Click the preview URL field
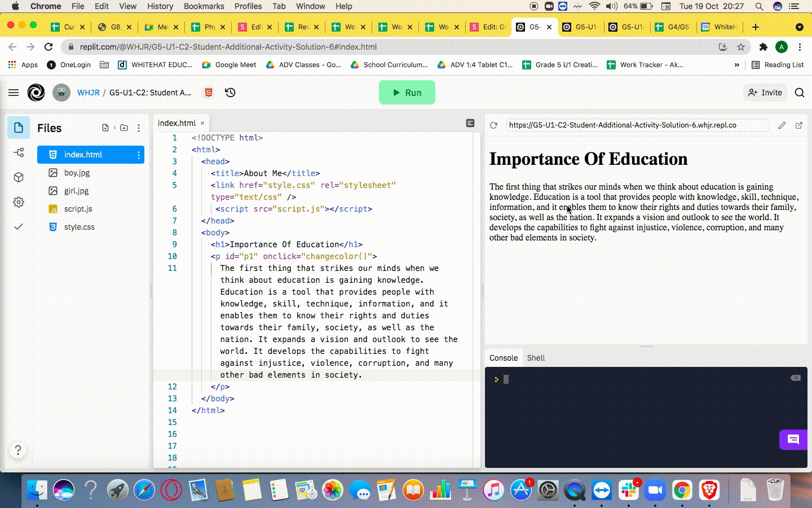This screenshot has height=508, width=812. point(637,125)
